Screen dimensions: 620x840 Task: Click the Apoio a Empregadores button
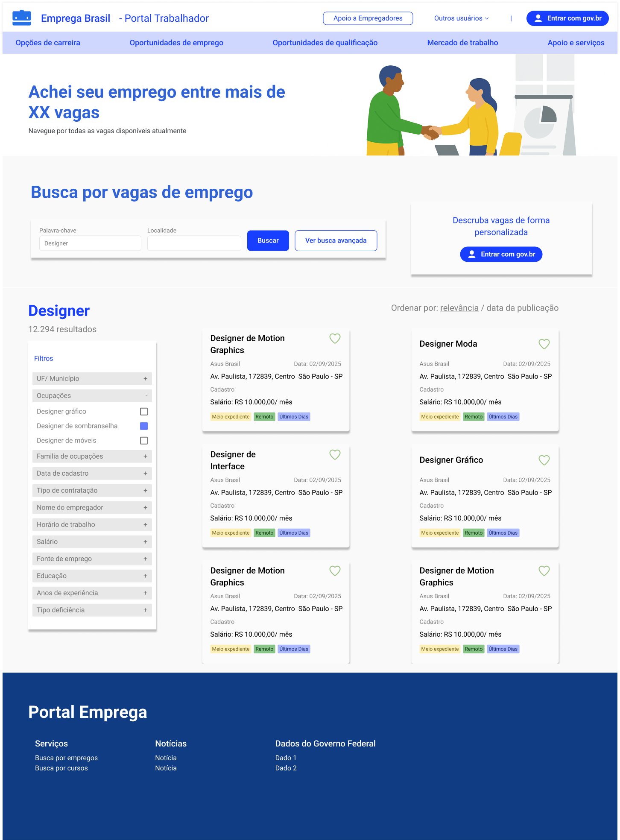tap(368, 18)
